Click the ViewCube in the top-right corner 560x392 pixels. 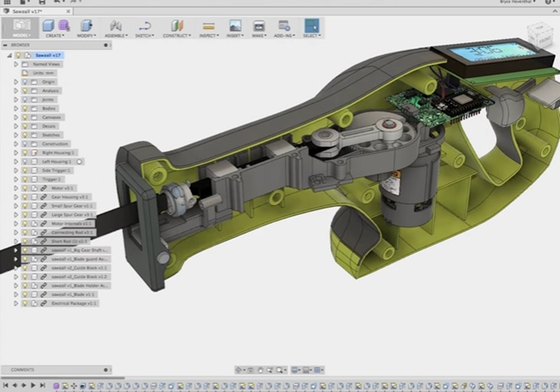(x=540, y=35)
